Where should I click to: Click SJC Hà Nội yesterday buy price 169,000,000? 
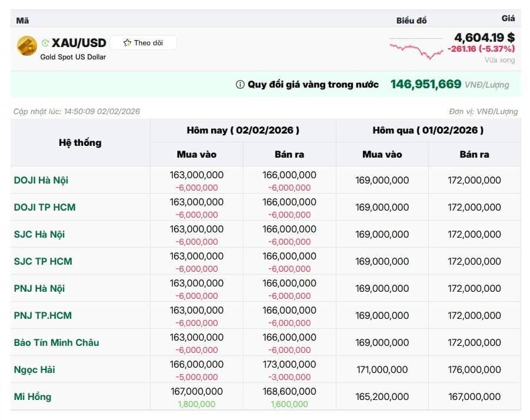tap(382, 234)
